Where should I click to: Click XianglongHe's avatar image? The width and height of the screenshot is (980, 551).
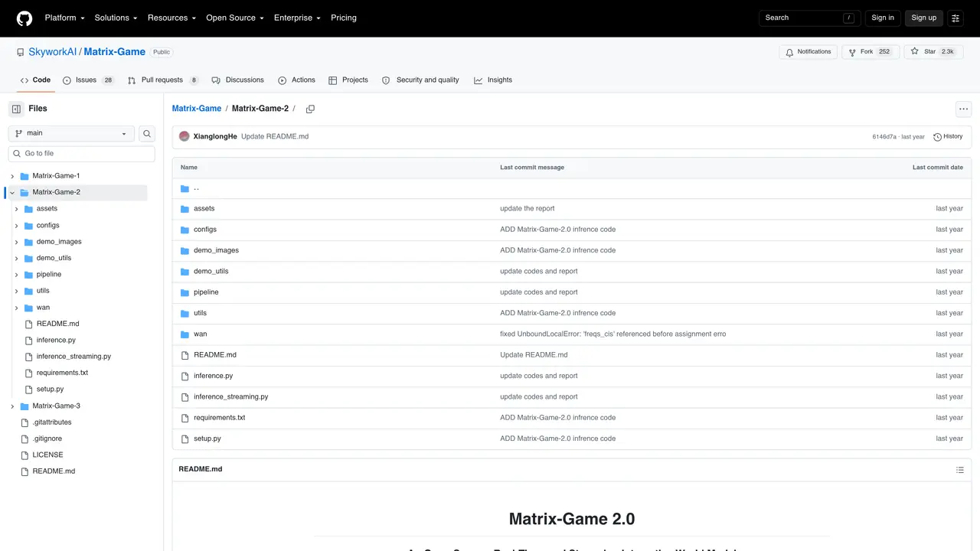pyautogui.click(x=184, y=136)
